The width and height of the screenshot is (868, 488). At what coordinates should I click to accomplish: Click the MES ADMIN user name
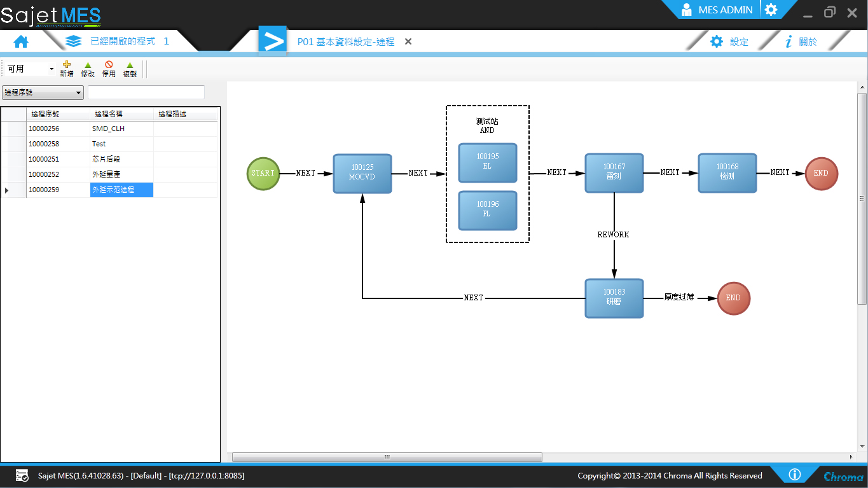point(726,10)
